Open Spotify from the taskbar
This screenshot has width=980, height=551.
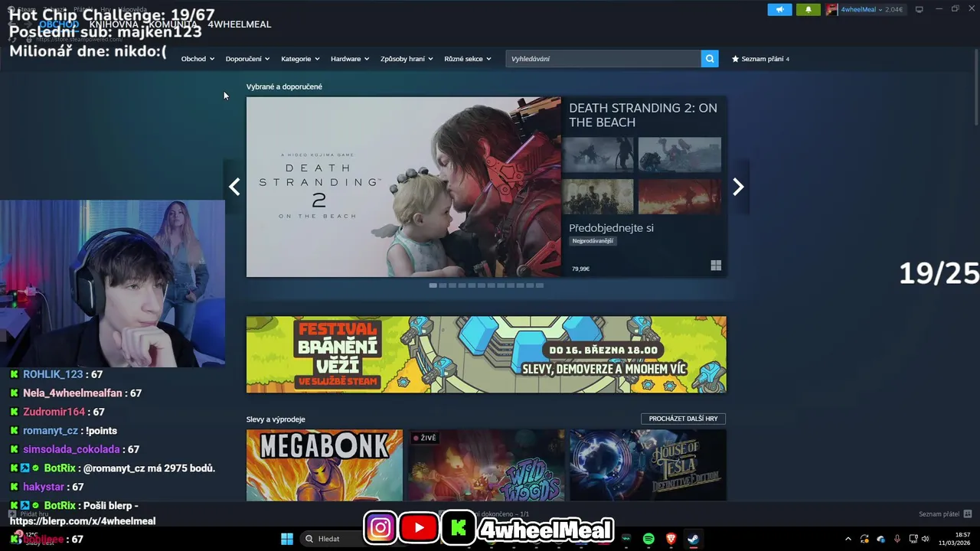[648, 539]
